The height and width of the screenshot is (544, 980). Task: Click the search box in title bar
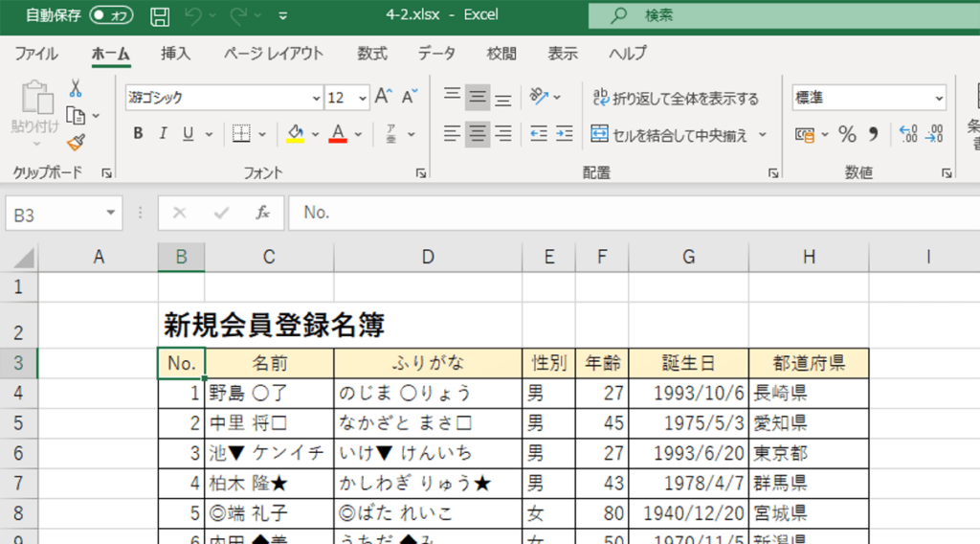point(784,15)
